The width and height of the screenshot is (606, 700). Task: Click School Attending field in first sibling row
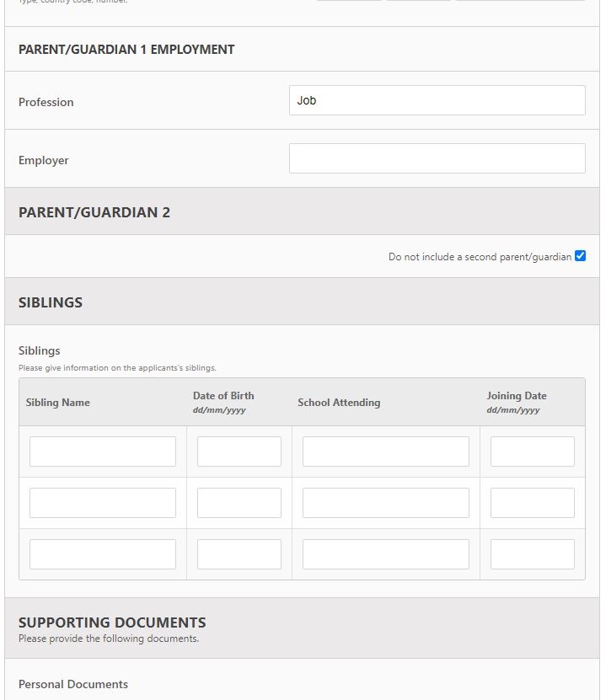pyautogui.click(x=385, y=452)
